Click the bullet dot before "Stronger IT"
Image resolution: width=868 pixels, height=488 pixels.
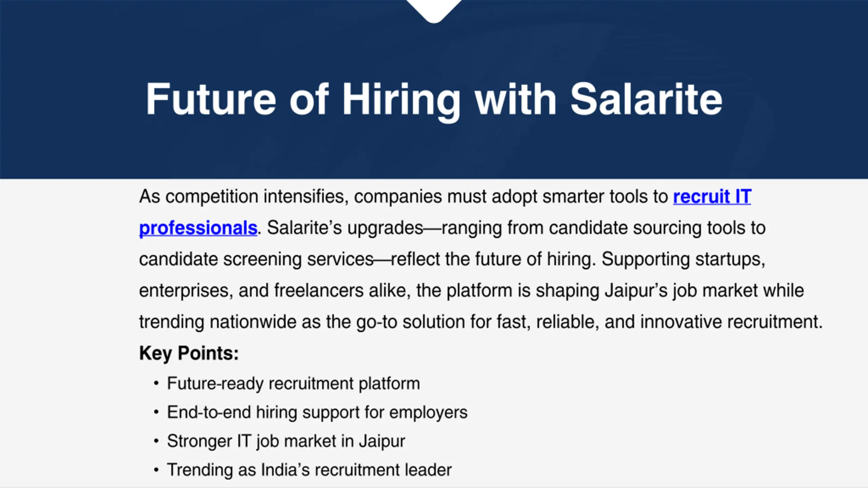click(x=156, y=441)
